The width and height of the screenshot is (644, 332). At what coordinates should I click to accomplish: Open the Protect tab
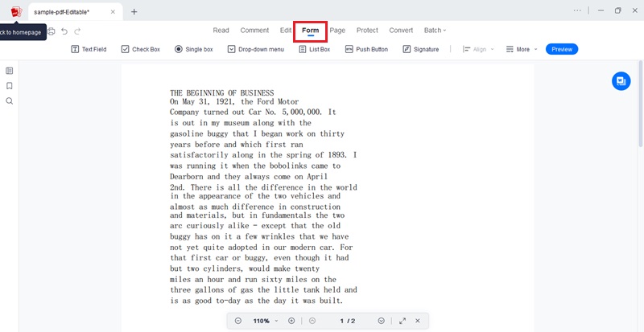tap(367, 31)
